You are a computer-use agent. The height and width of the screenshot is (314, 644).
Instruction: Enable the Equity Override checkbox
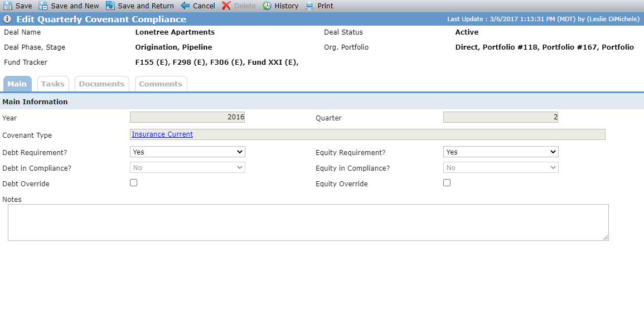pos(447,183)
